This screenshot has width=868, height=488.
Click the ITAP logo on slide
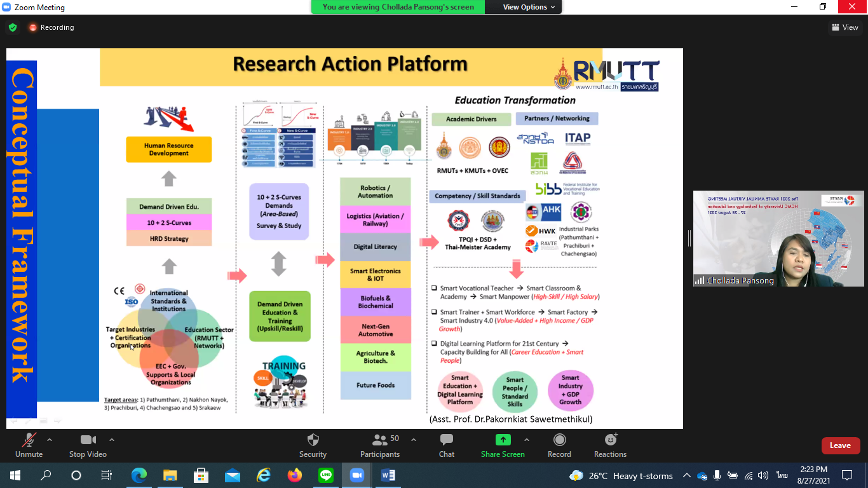click(x=577, y=138)
